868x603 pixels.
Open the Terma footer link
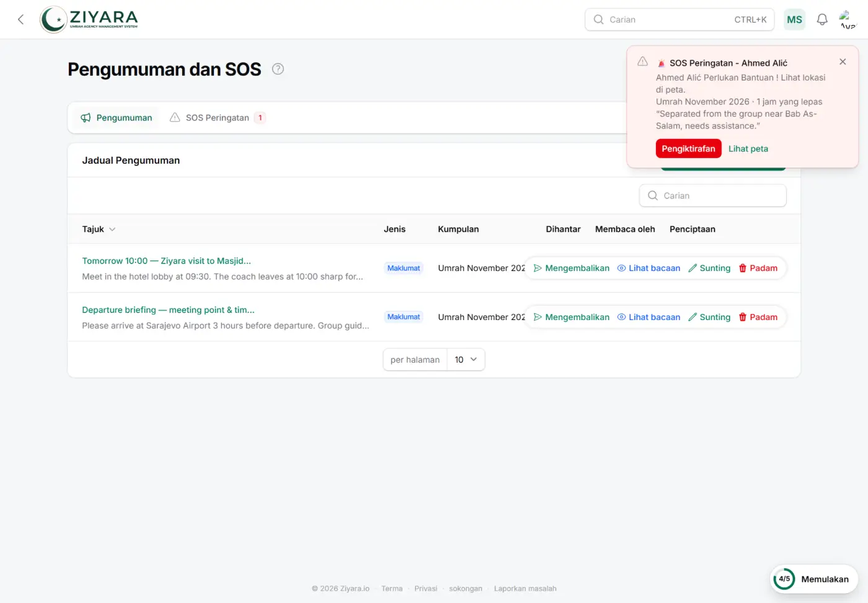(392, 588)
